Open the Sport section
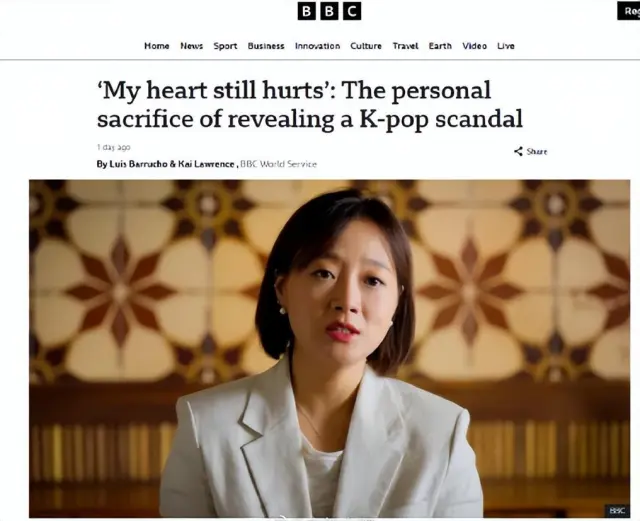Screen dimensions: 640x521 pos(225,46)
